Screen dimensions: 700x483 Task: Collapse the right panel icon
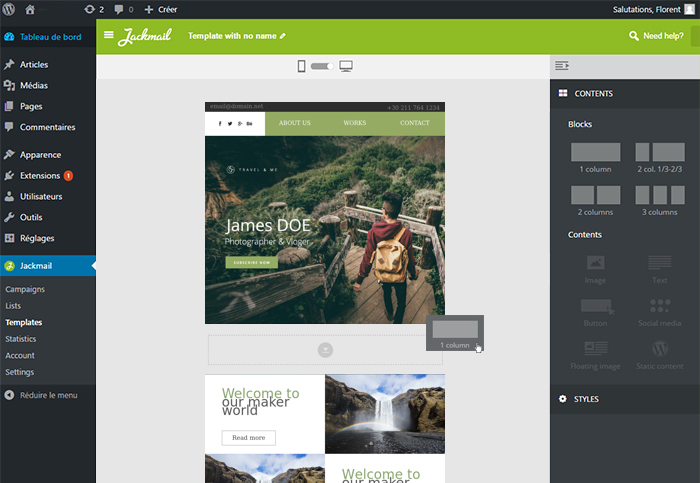coord(562,66)
